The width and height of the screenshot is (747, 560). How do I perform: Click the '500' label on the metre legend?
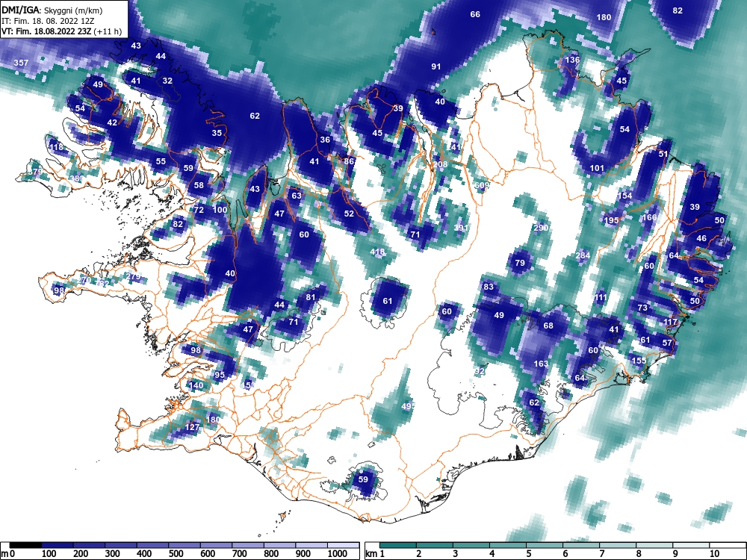(176, 554)
